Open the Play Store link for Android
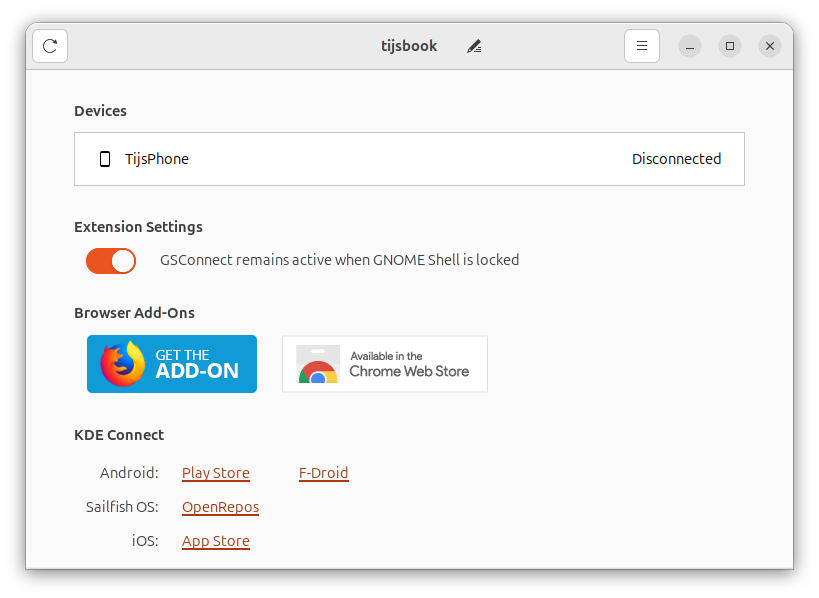 tap(216, 473)
